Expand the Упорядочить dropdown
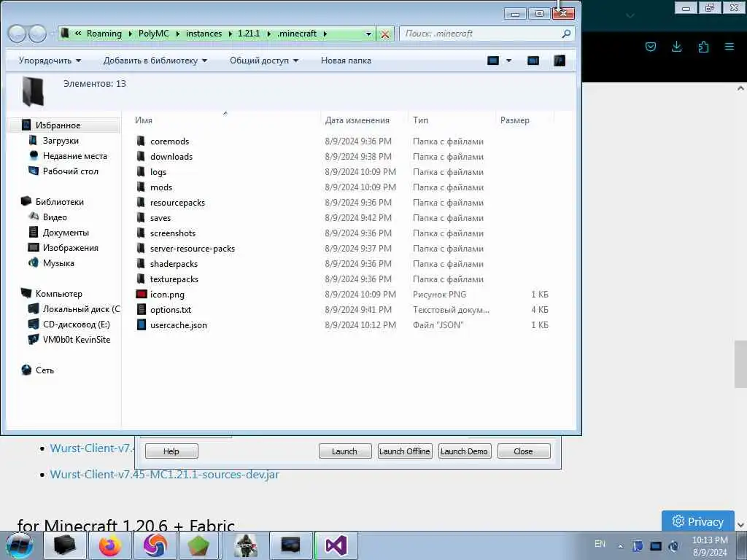This screenshot has height=560, width=747. [x=50, y=61]
